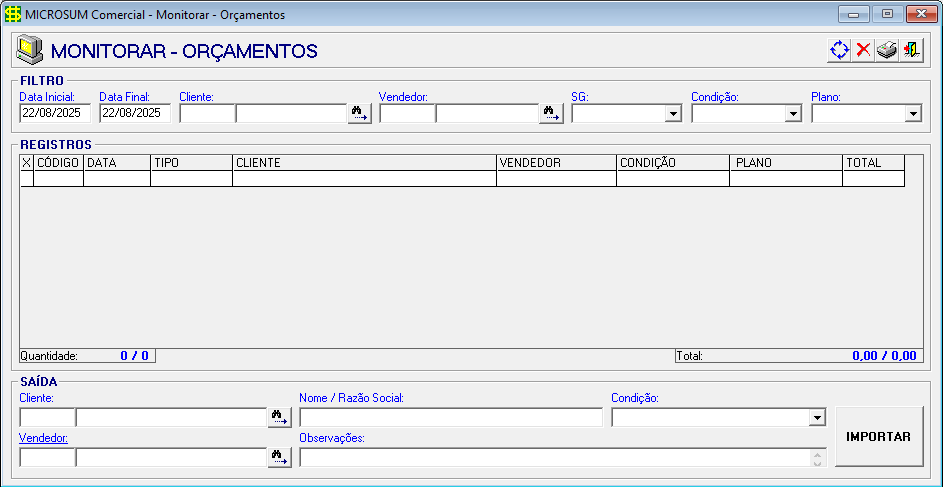Viewport: 943px width, 487px height.
Task: Click into the Observações text field
Action: [x=554, y=457]
